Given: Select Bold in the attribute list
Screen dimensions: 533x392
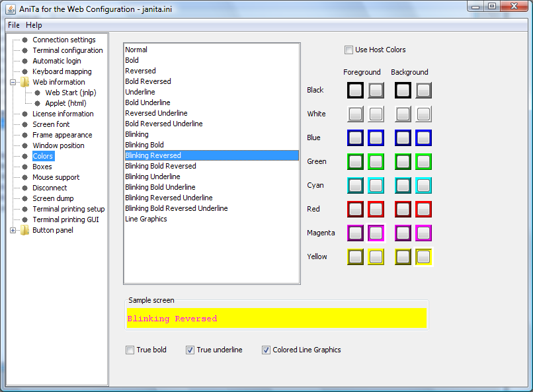Looking at the screenshot, I should (x=212, y=60).
